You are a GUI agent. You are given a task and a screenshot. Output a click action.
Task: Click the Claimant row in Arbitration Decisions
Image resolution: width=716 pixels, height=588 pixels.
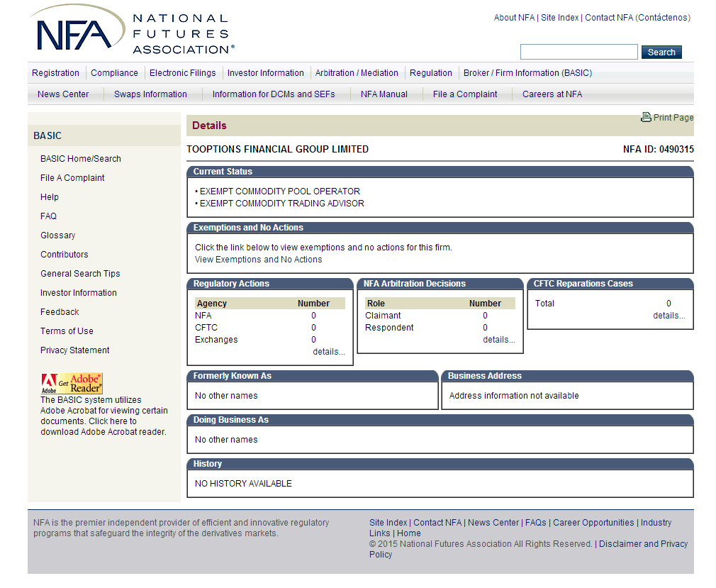click(440, 316)
